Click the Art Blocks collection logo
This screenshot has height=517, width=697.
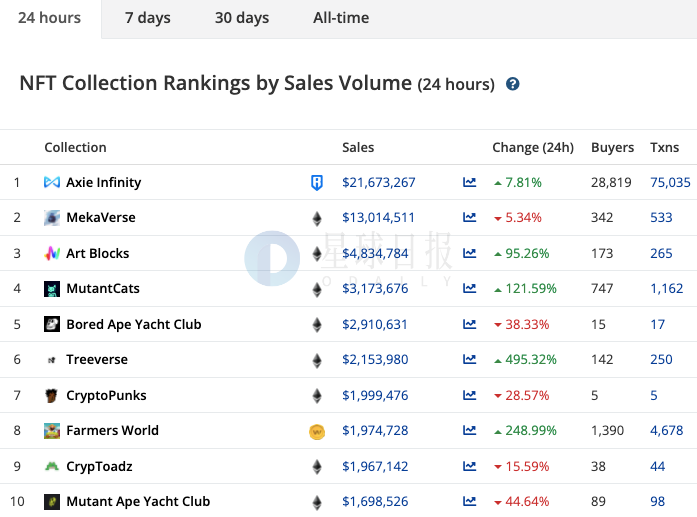(52, 253)
